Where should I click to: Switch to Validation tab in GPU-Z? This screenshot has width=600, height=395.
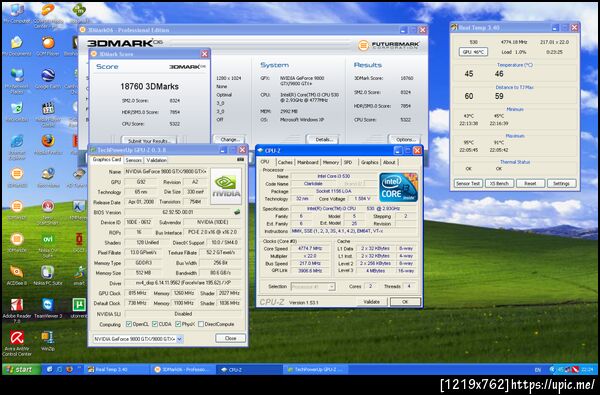(x=156, y=160)
